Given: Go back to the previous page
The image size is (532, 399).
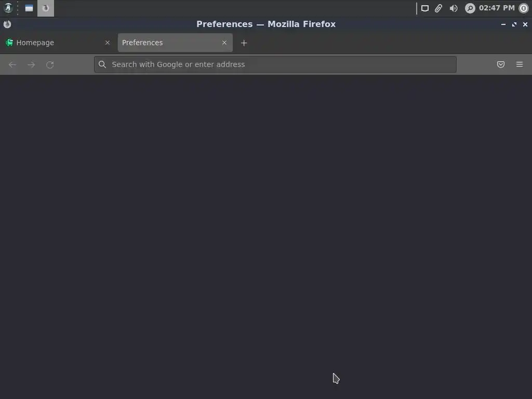Looking at the screenshot, I should (12, 64).
